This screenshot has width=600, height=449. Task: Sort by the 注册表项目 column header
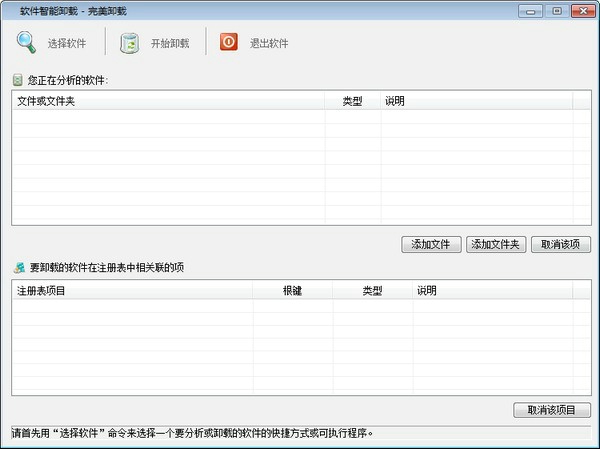[x=132, y=291]
